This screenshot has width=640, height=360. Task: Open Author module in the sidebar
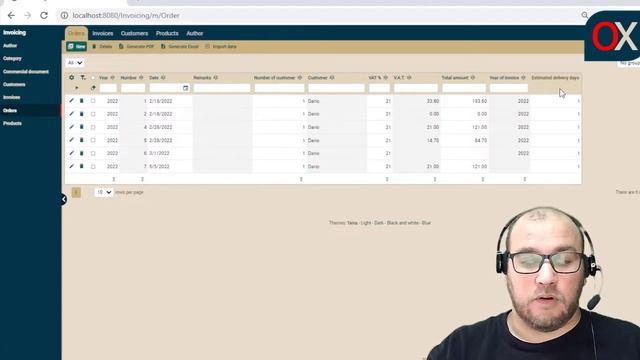pos(10,46)
